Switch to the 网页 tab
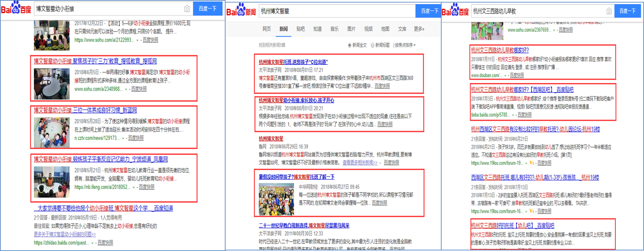This screenshot has height=251, width=644. (267, 29)
